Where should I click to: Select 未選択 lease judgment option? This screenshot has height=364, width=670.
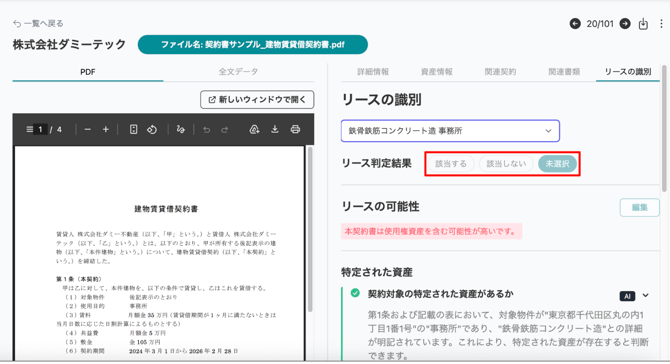[557, 164]
